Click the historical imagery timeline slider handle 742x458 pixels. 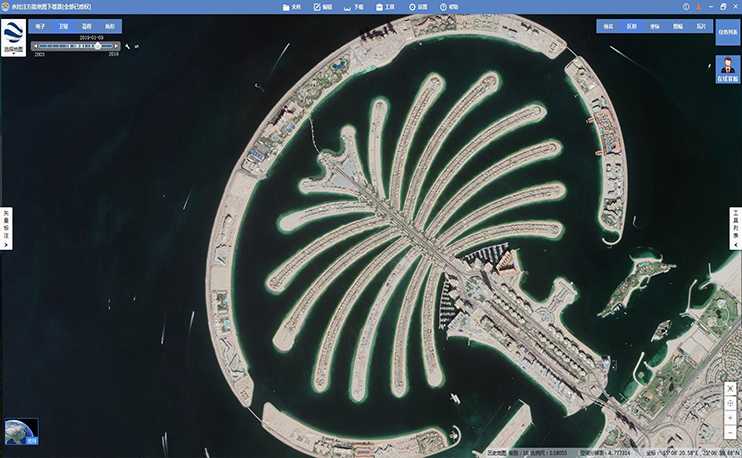(98, 46)
